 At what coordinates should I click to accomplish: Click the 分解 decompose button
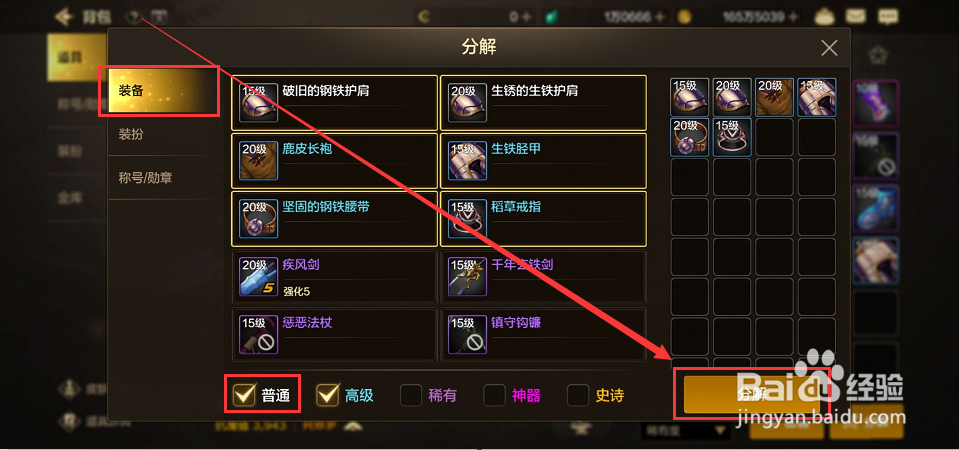point(751,394)
